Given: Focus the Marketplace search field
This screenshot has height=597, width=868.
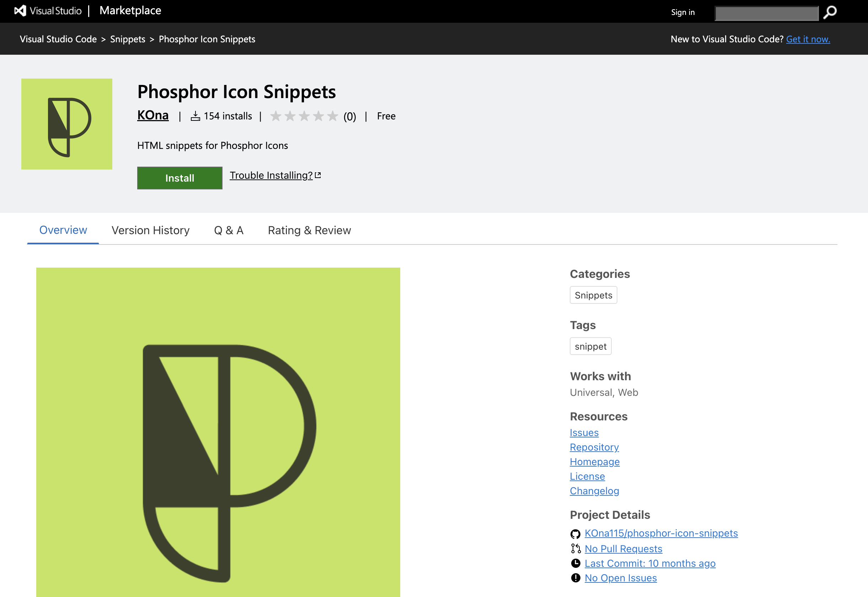Looking at the screenshot, I should pos(766,13).
